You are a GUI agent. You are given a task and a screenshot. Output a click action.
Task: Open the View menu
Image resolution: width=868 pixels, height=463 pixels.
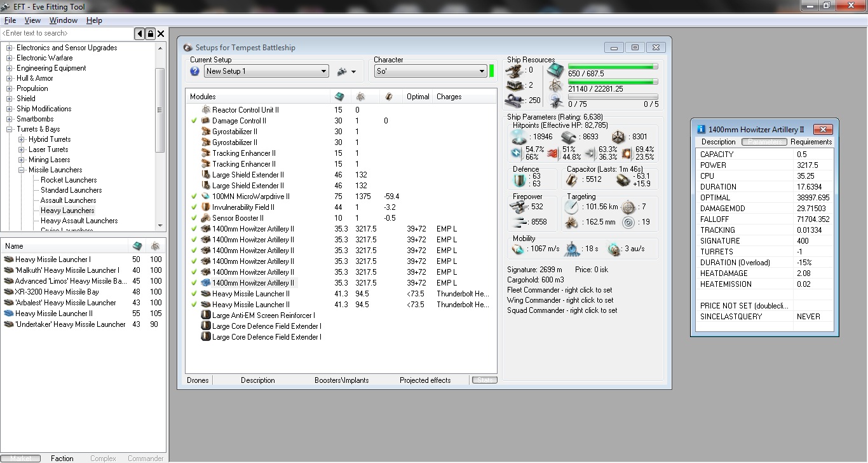tap(32, 20)
